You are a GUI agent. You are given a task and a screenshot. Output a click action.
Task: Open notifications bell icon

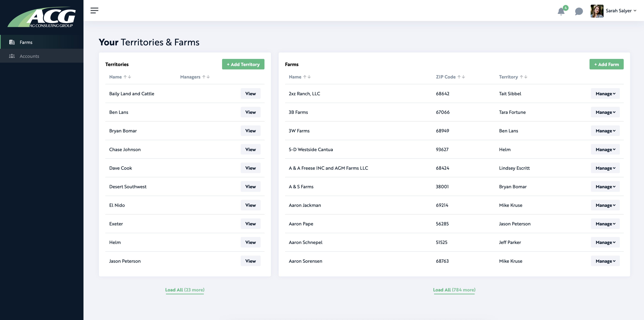[561, 11]
